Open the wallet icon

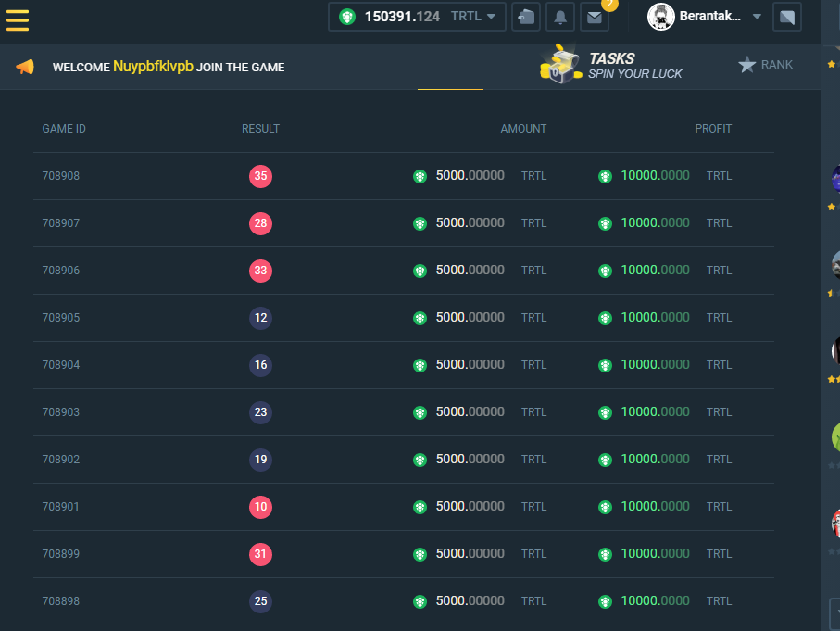coord(526,17)
